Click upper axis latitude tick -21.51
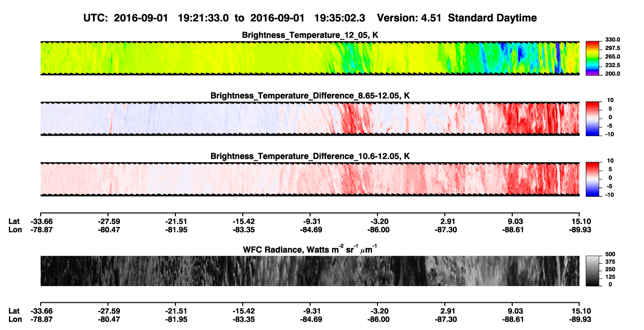The image size is (644, 330). [x=175, y=221]
